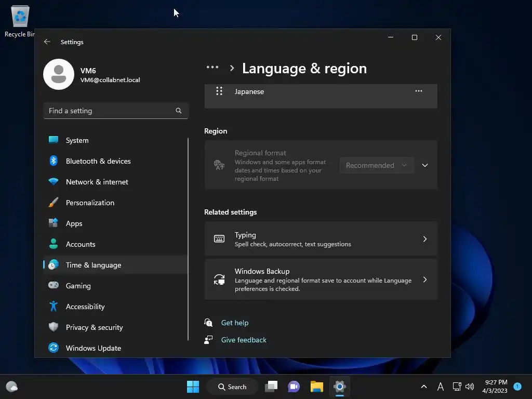Screen dimensions: 532x399
Task: Open the Chat app on taskbar
Action: tap(294, 387)
